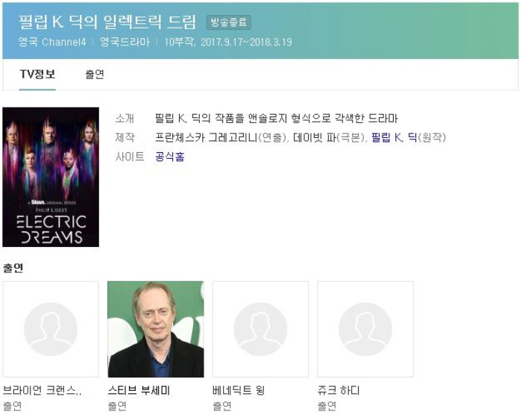The height and width of the screenshot is (420, 522).
Task: Follow the 공식홈 site link
Action: [169, 157]
